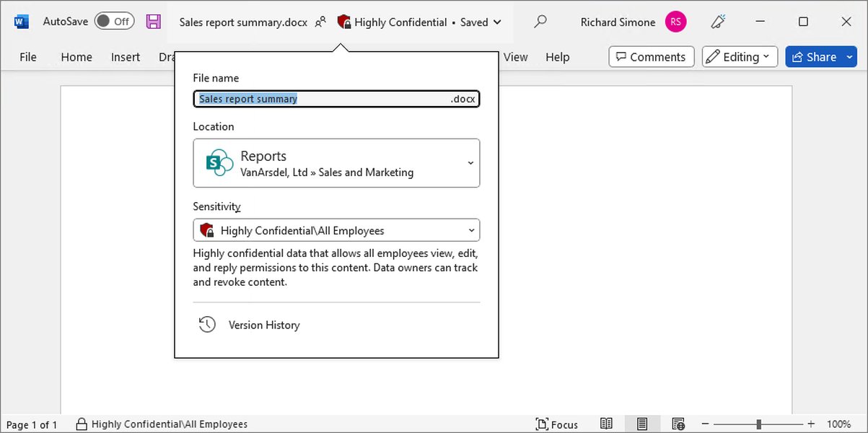
Task: Click the status bar sensitivity lock icon
Action: point(82,424)
